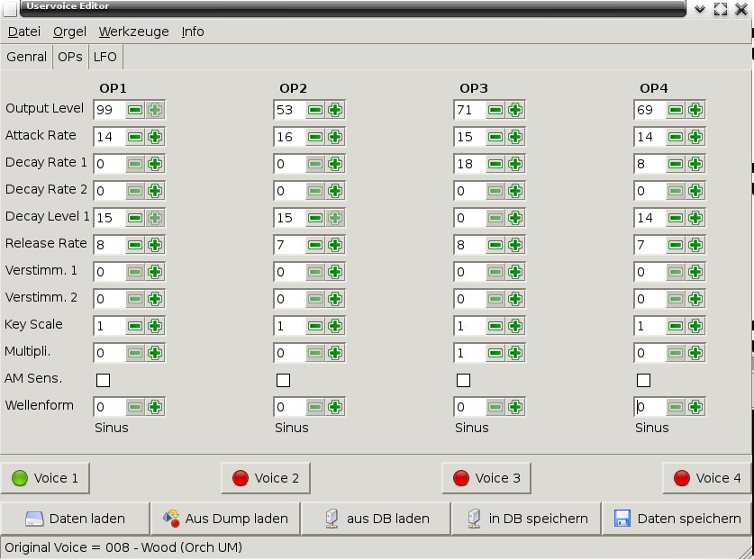Increase OP1 Wellenform plus icon

[x=155, y=407]
